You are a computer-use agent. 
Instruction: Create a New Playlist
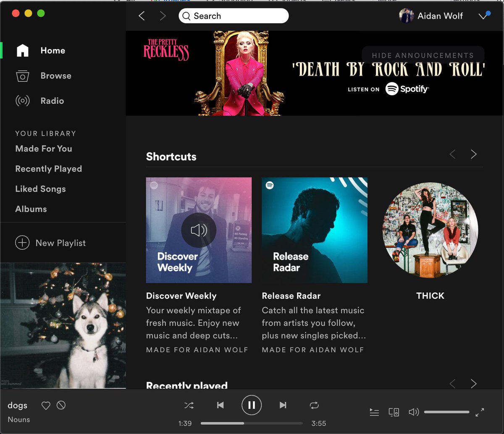pos(50,243)
